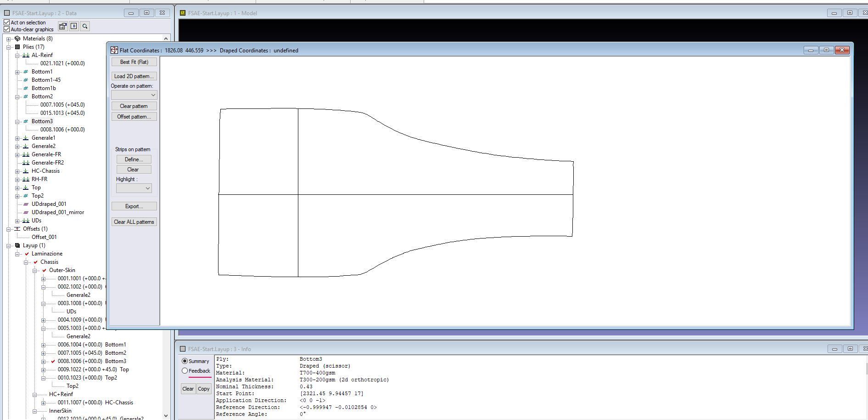Click the Bottom1b hash ply icon

26,88
